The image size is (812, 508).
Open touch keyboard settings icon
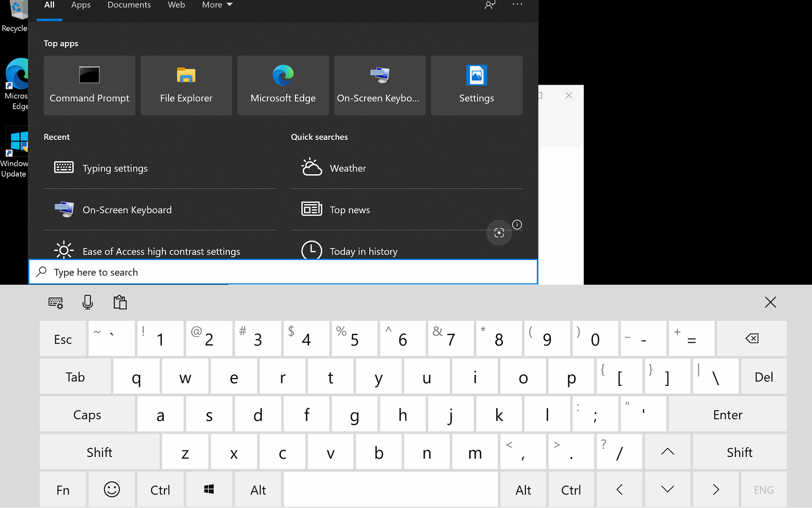point(56,303)
